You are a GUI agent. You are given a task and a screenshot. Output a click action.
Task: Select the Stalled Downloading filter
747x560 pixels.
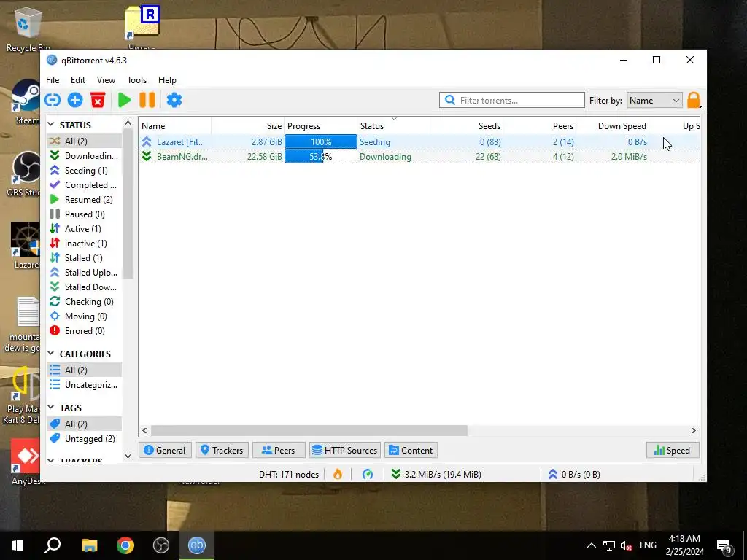coord(84,287)
